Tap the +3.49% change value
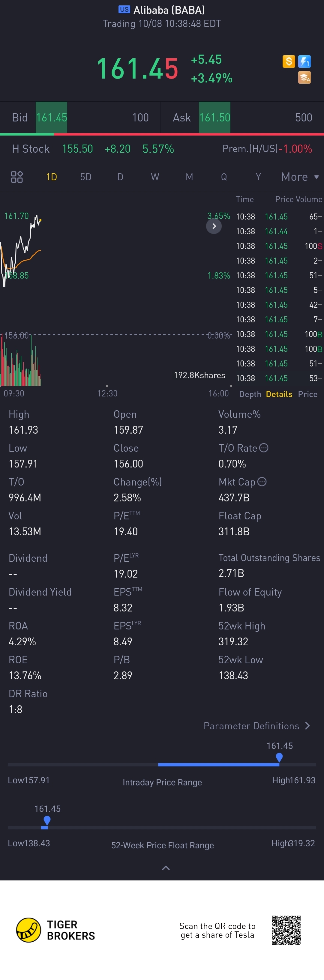324x980 pixels. click(212, 78)
